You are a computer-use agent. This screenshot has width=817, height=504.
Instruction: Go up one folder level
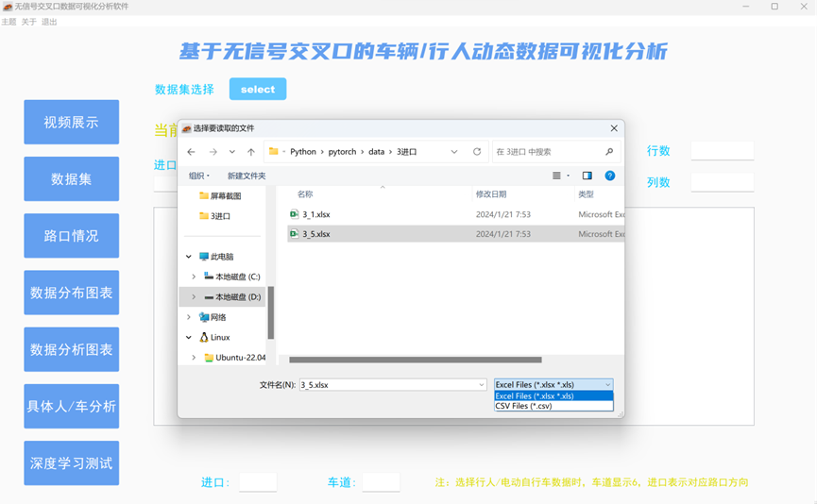click(251, 152)
